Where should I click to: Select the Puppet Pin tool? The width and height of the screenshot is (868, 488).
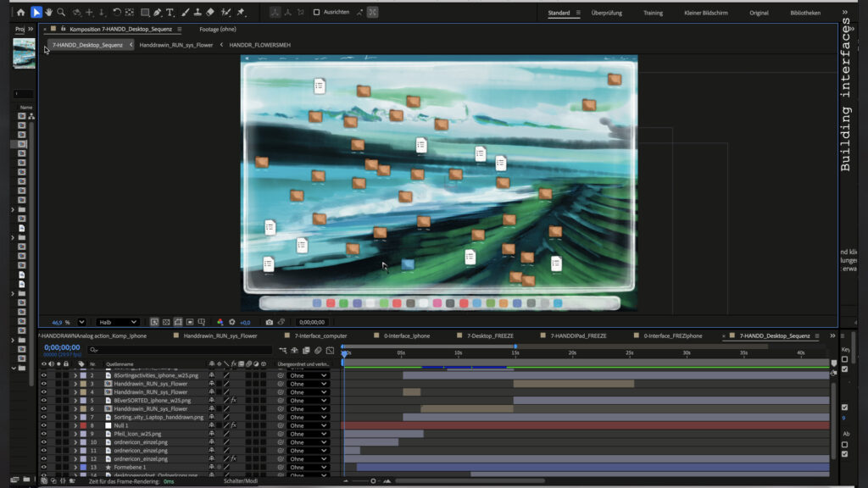tap(241, 13)
